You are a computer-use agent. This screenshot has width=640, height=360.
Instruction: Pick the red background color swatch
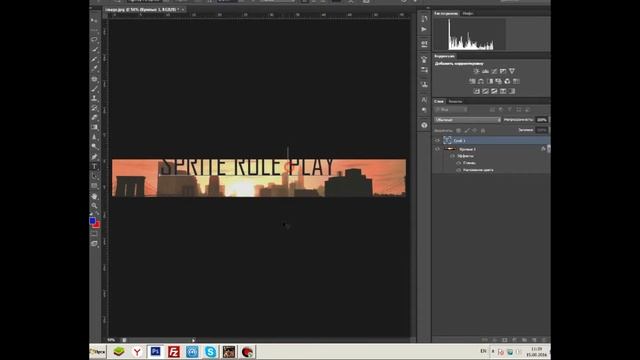point(97,225)
